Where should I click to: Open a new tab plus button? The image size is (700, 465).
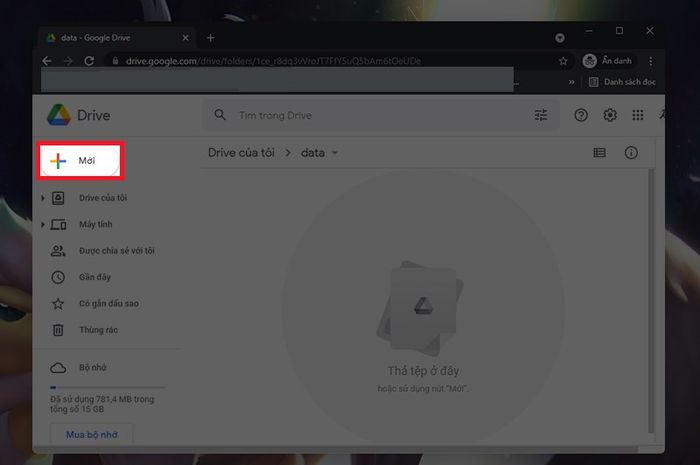tap(211, 38)
